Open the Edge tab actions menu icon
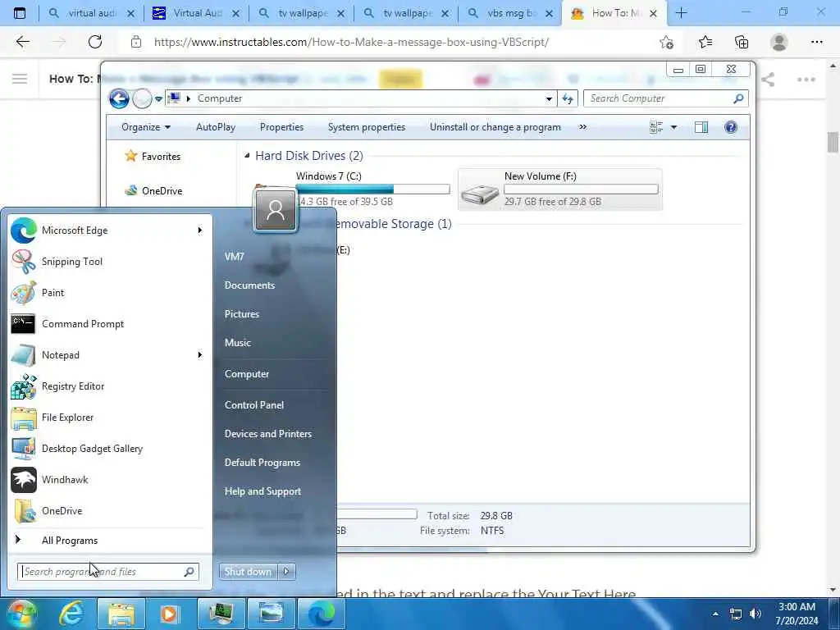The image size is (840, 630). (20, 13)
